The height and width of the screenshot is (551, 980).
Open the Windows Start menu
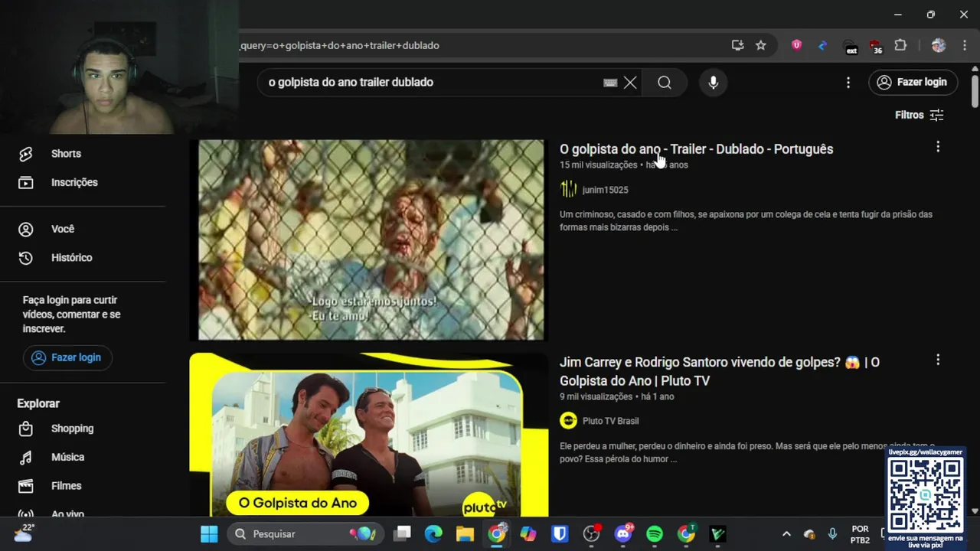pyautogui.click(x=209, y=533)
